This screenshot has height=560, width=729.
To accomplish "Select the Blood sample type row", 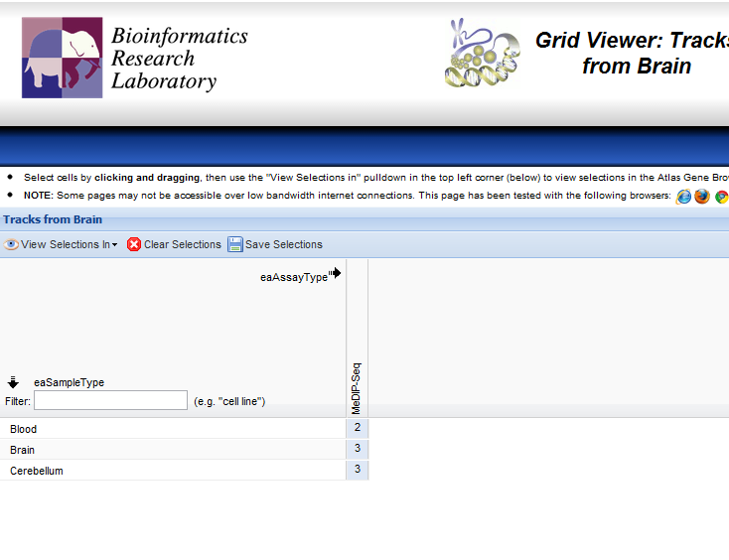I will 24,429.
